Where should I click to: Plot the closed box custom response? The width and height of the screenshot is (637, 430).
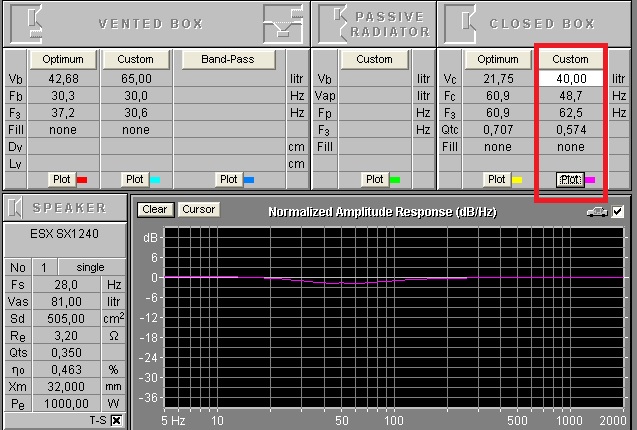point(569,179)
